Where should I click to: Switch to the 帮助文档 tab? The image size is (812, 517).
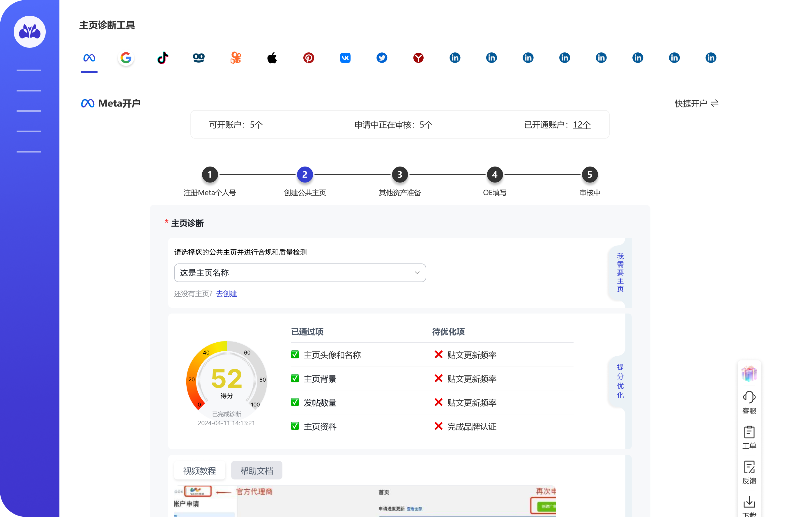tap(256, 470)
